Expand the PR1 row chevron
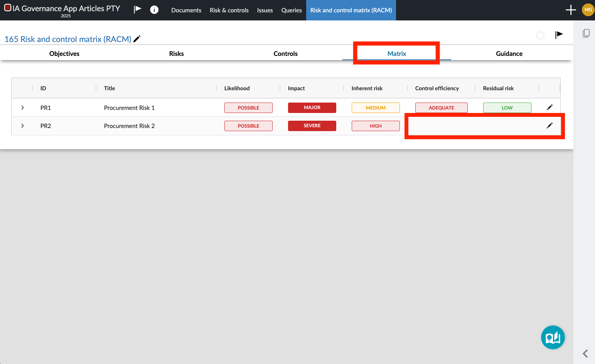 coord(22,108)
